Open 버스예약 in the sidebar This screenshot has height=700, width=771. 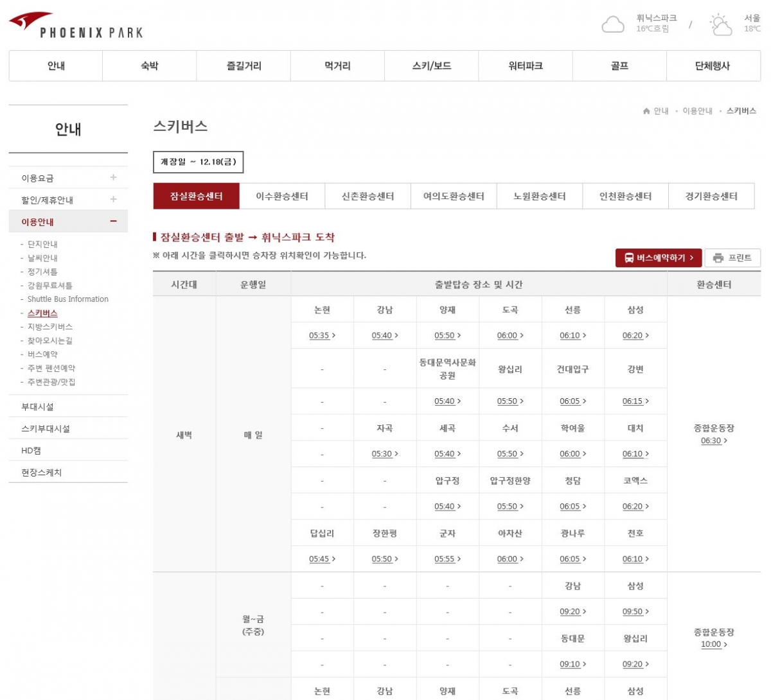tap(42, 354)
